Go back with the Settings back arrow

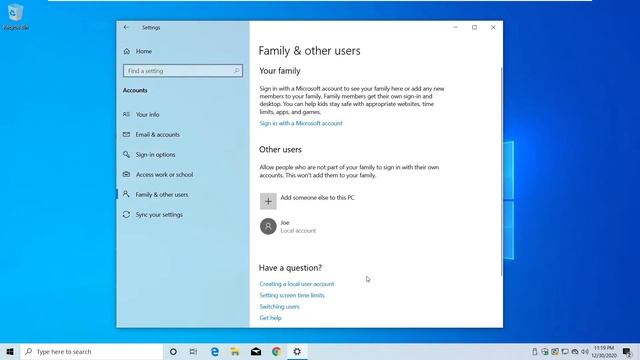point(126,27)
